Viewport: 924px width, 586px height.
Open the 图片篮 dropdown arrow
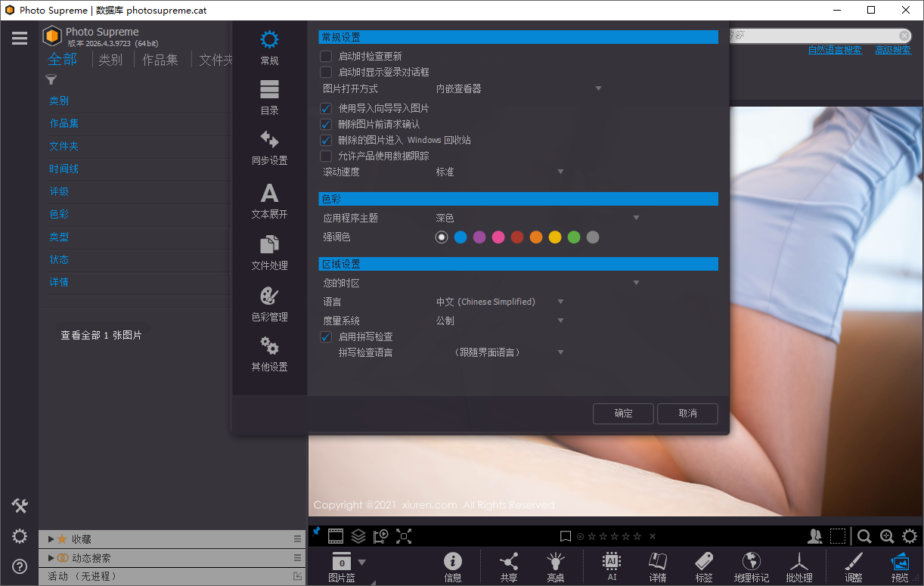361,562
